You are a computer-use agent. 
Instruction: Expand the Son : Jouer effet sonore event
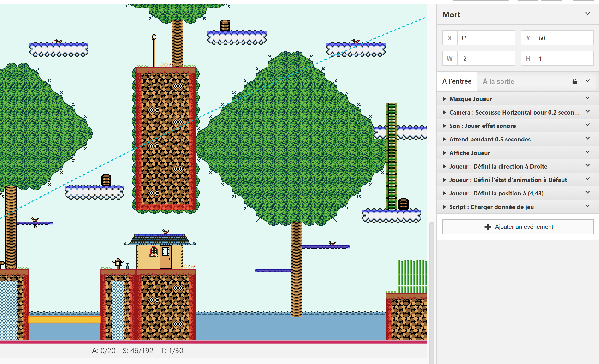point(444,126)
